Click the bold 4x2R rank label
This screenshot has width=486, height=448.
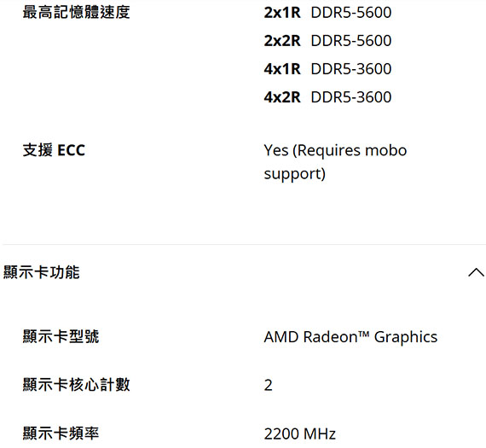[x=282, y=97]
